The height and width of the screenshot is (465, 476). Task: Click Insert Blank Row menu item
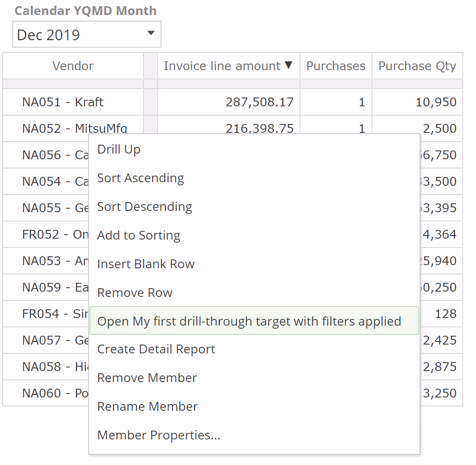(146, 264)
